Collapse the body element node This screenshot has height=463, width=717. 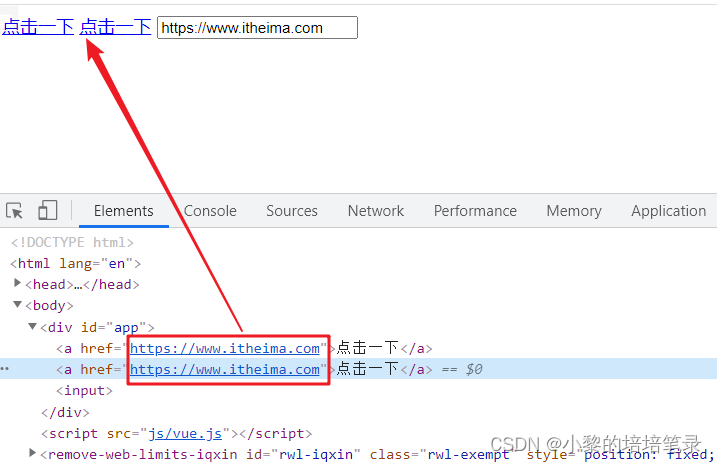click(x=17, y=304)
